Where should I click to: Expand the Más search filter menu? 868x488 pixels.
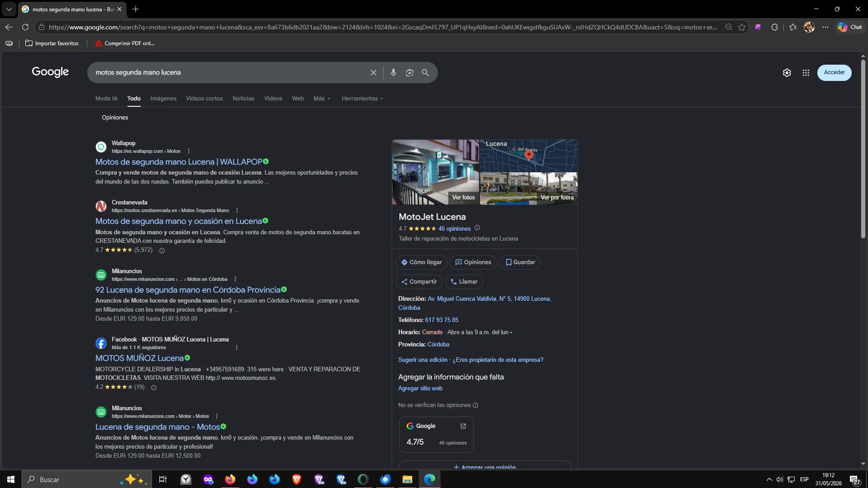tap(322, 99)
